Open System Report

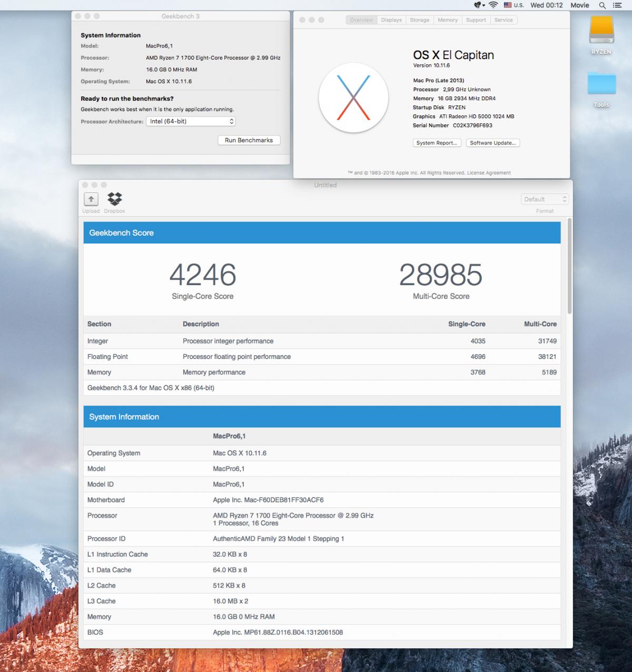coord(437,143)
